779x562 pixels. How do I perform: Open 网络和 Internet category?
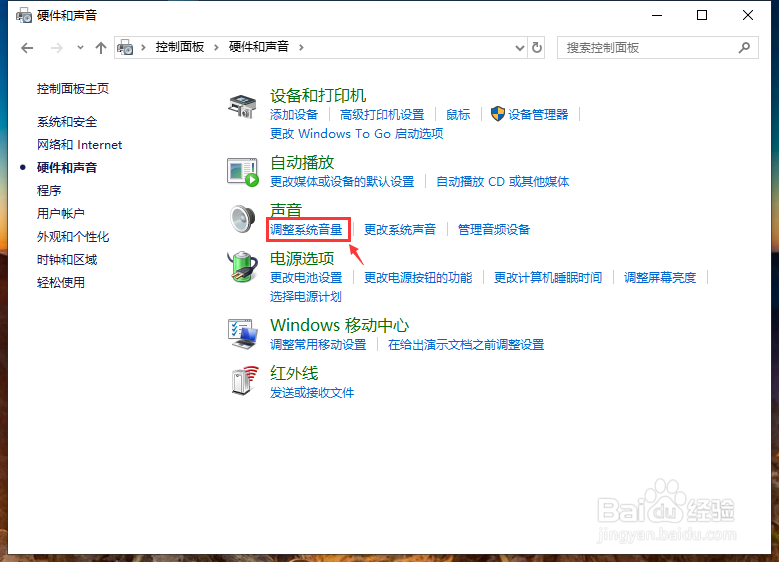click(79, 145)
